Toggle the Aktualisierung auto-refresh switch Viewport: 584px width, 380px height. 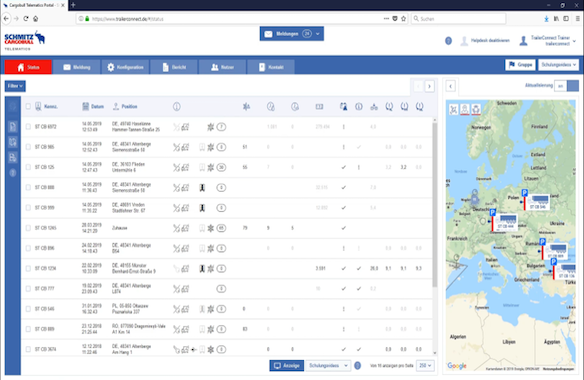[x=566, y=86]
